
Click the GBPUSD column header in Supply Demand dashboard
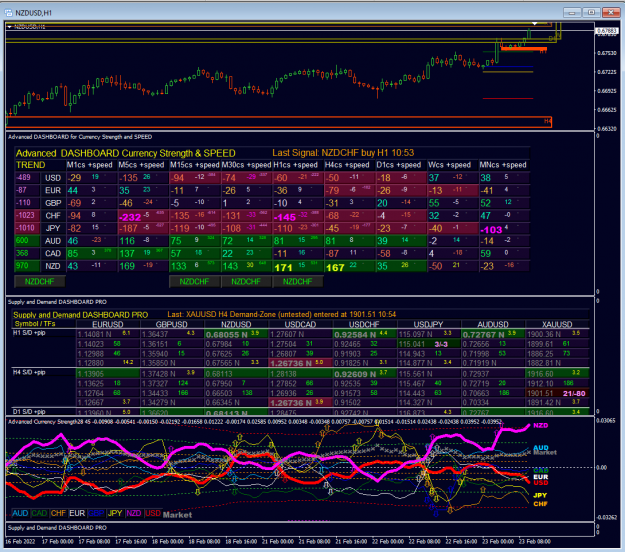coord(171,324)
